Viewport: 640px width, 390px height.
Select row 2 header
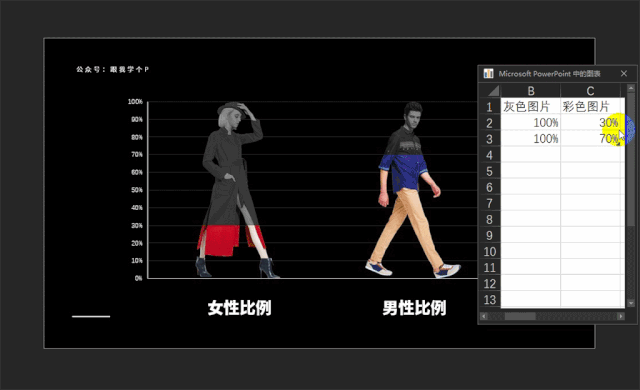pyautogui.click(x=489, y=123)
